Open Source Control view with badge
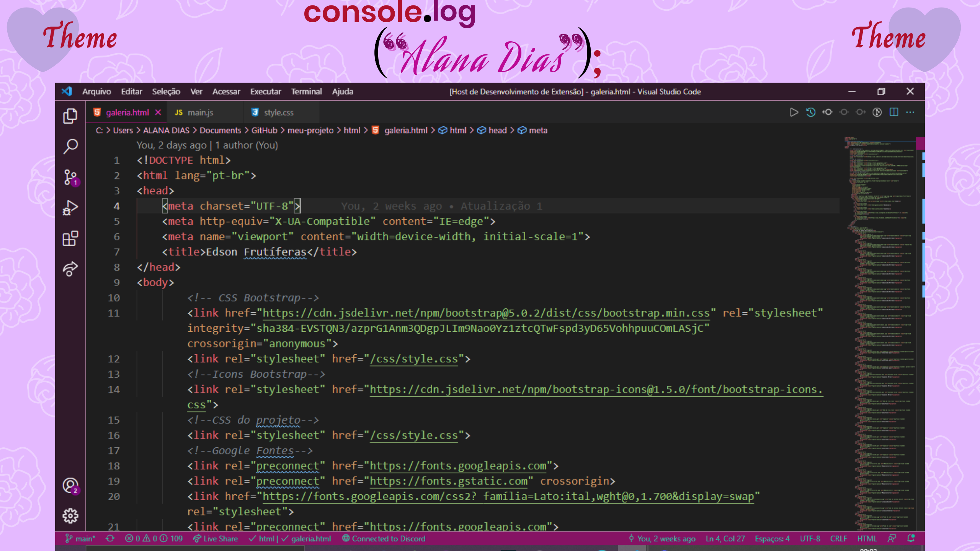This screenshot has width=980, height=551. pos(70,177)
